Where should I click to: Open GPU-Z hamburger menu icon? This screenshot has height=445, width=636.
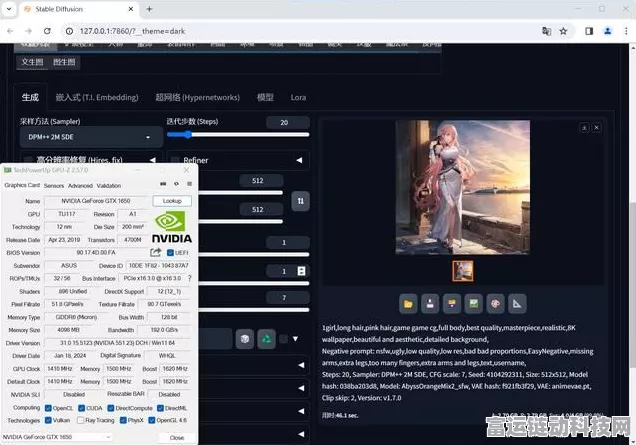click(x=189, y=184)
